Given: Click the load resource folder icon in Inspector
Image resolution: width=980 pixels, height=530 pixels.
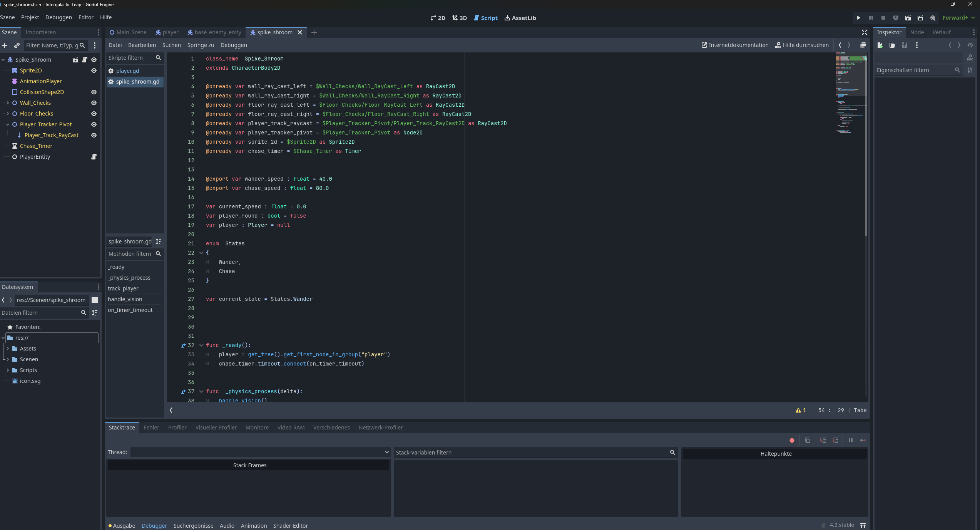Looking at the screenshot, I should coord(892,45).
